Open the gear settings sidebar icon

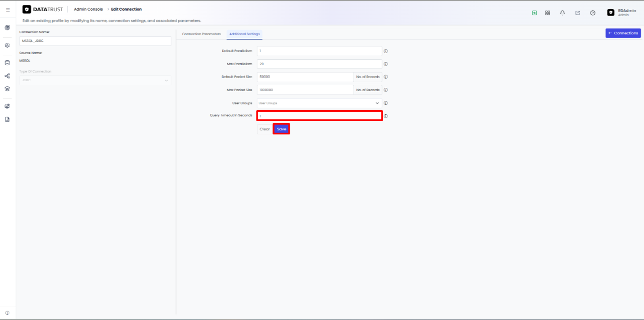pos(7,45)
